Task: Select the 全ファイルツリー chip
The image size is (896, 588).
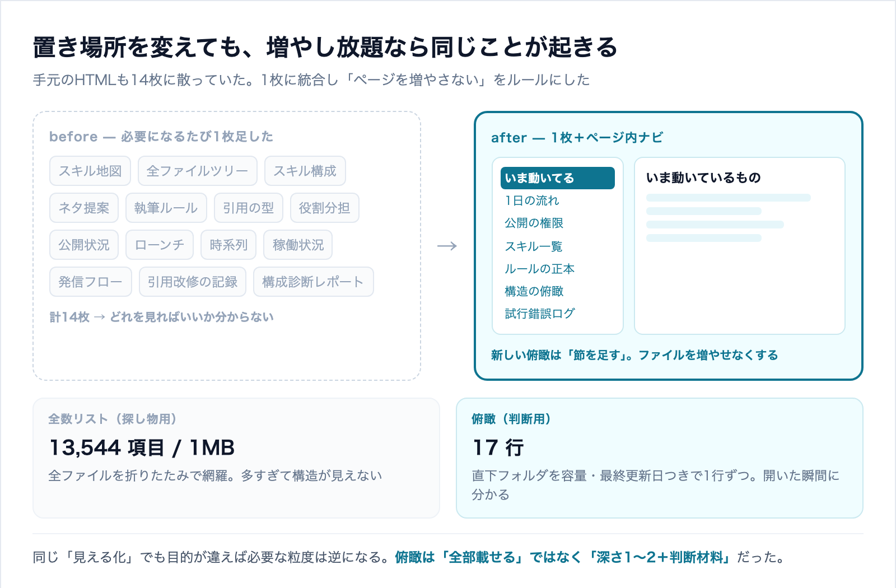Action: 197,171
